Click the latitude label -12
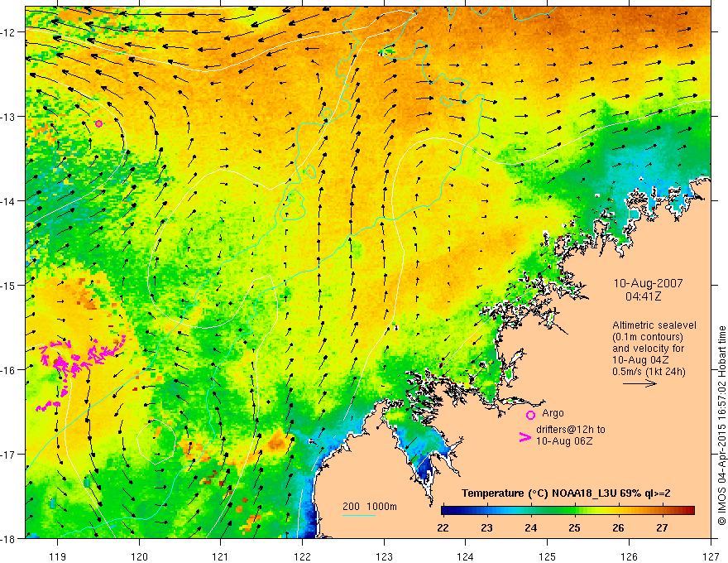 point(7,32)
